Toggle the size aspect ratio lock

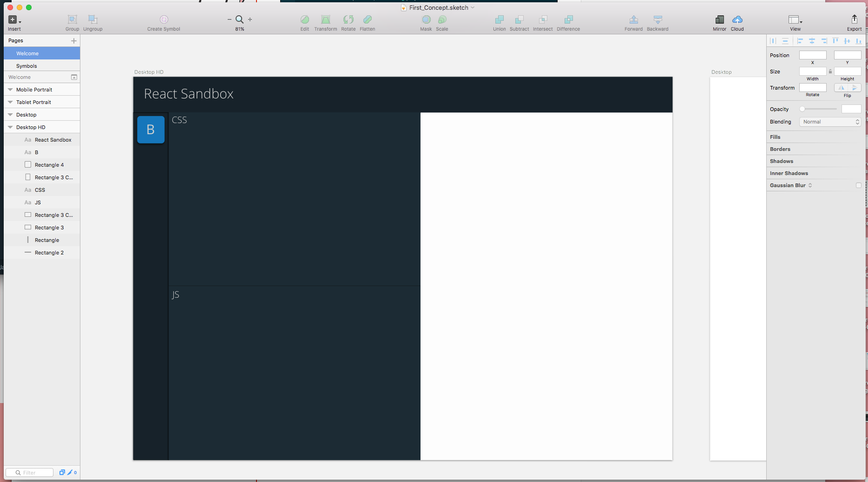830,72
